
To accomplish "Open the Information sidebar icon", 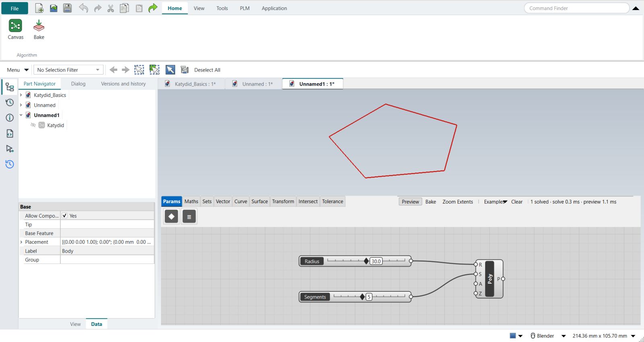I will (x=10, y=118).
